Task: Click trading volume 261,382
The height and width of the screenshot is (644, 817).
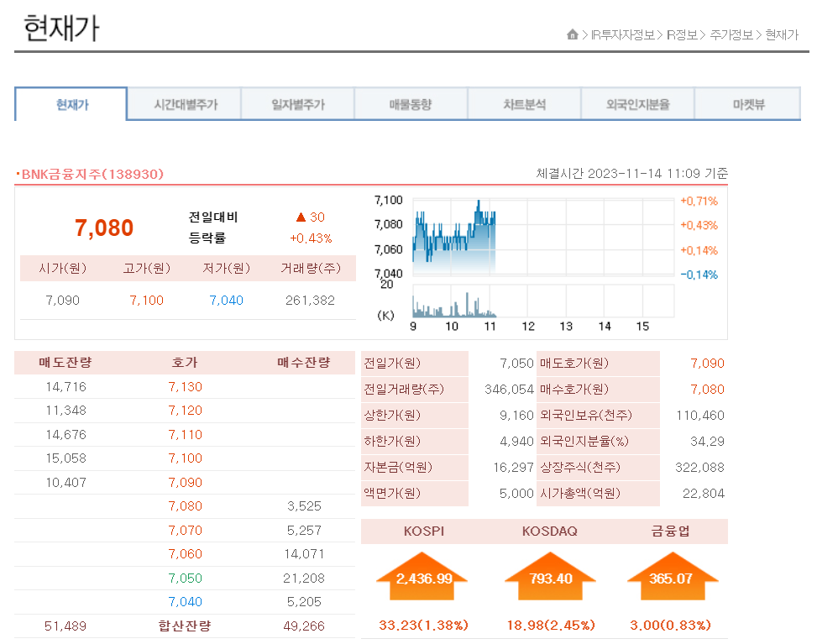Action: click(x=310, y=300)
